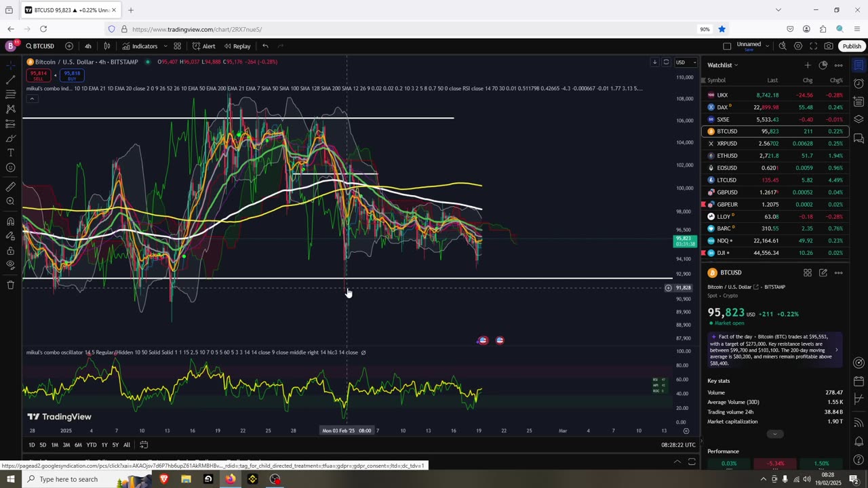Start bar Replay mode
The width and height of the screenshot is (868, 488).
coord(237,46)
